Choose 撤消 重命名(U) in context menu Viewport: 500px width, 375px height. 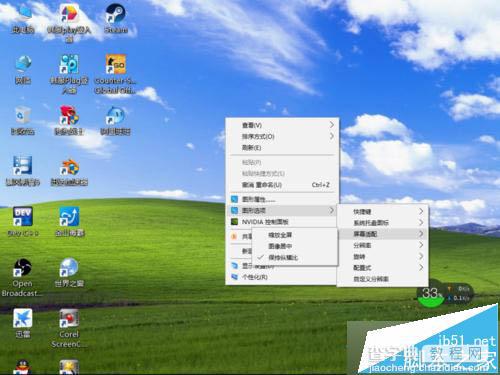pyautogui.click(x=282, y=185)
